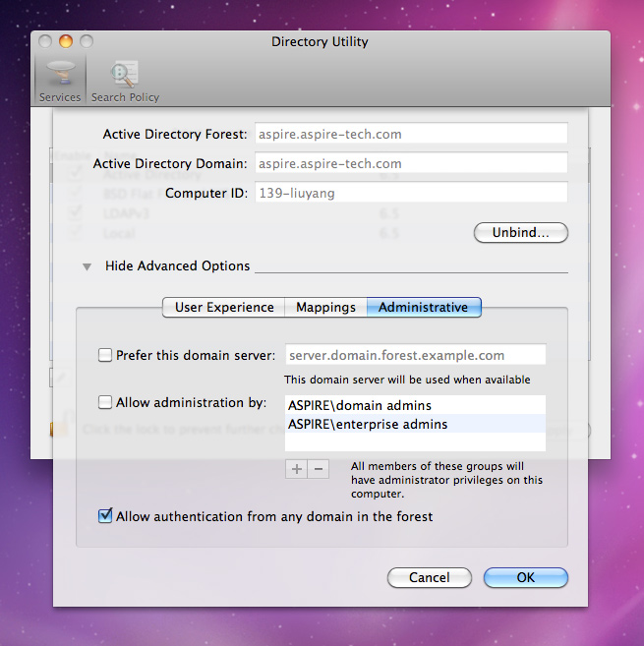Screen dimensions: 644x646
Task: Click the preferred domain server text field
Action: (415, 356)
